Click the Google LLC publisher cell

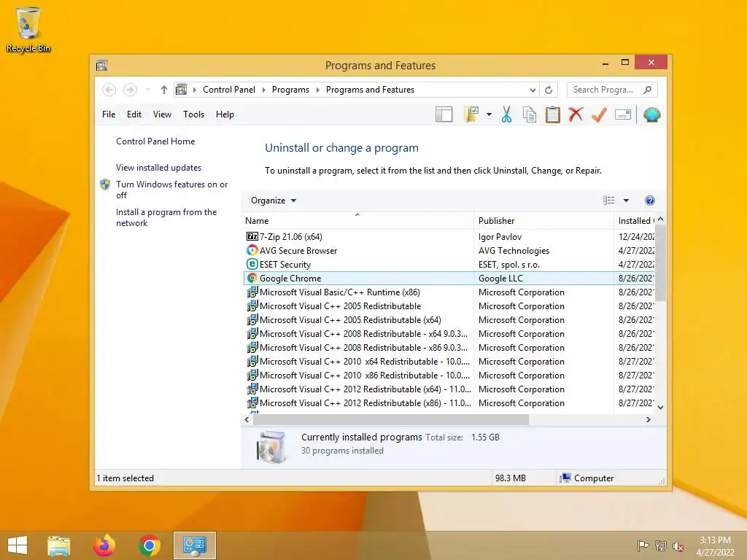click(x=500, y=278)
